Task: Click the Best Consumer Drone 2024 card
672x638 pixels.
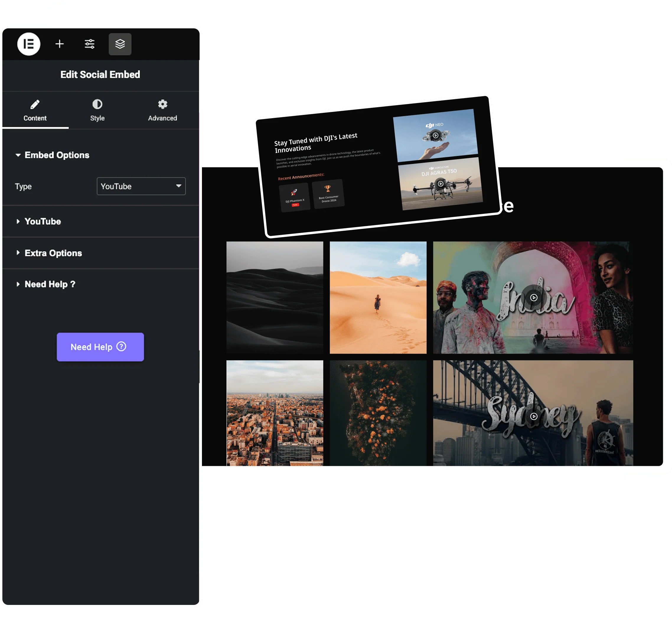Action: [x=328, y=194]
